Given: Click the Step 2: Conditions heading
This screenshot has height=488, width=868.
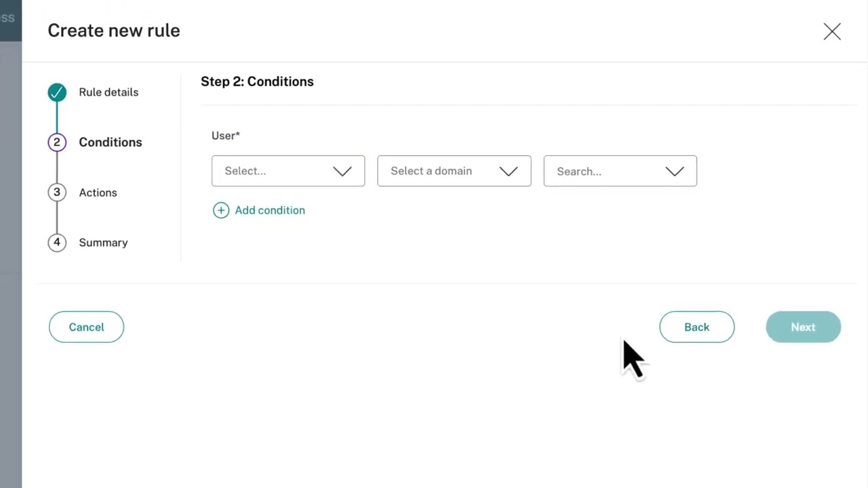Looking at the screenshot, I should pyautogui.click(x=257, y=81).
